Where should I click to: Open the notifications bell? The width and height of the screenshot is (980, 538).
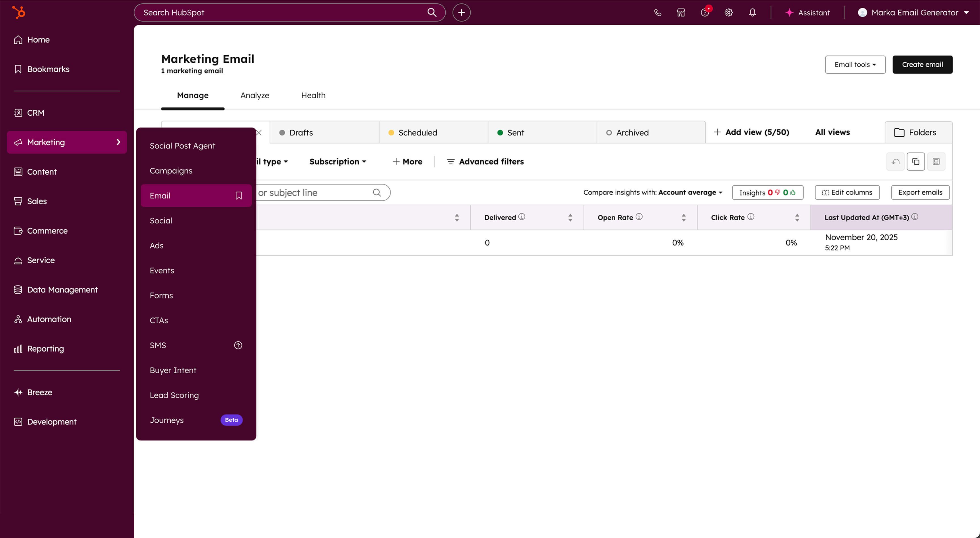coord(752,12)
